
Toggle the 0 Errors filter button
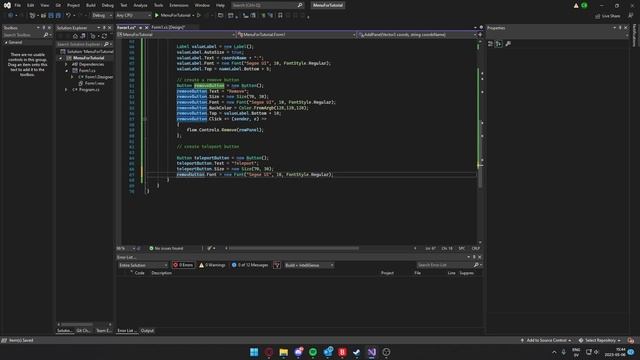click(x=183, y=265)
